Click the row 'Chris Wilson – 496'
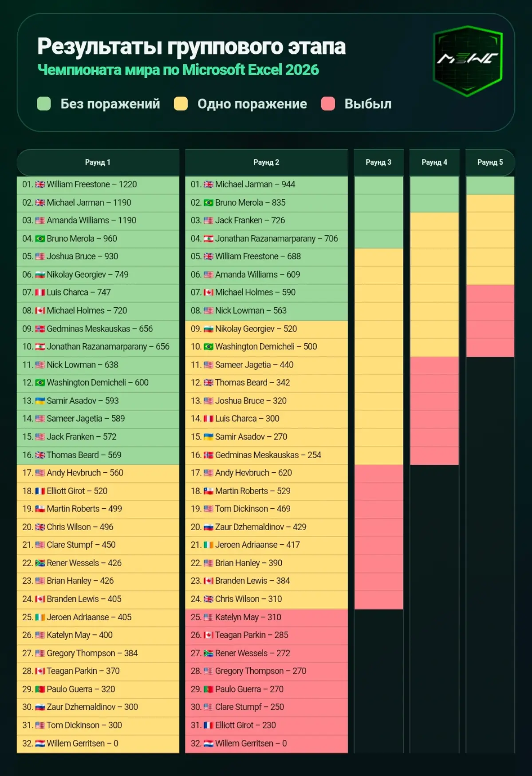The height and width of the screenshot is (776, 532). coord(98,527)
